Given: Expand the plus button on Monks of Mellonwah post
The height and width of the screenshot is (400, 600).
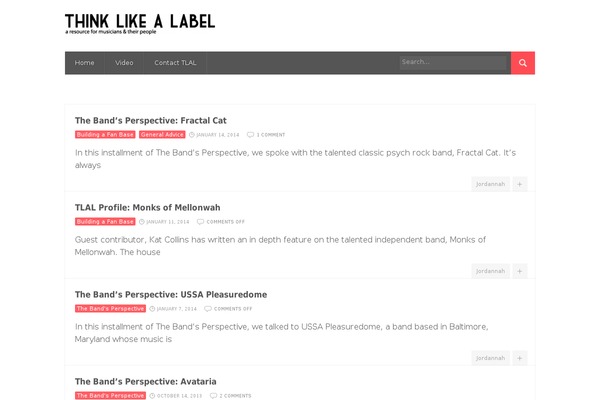Looking at the screenshot, I should [x=520, y=271].
